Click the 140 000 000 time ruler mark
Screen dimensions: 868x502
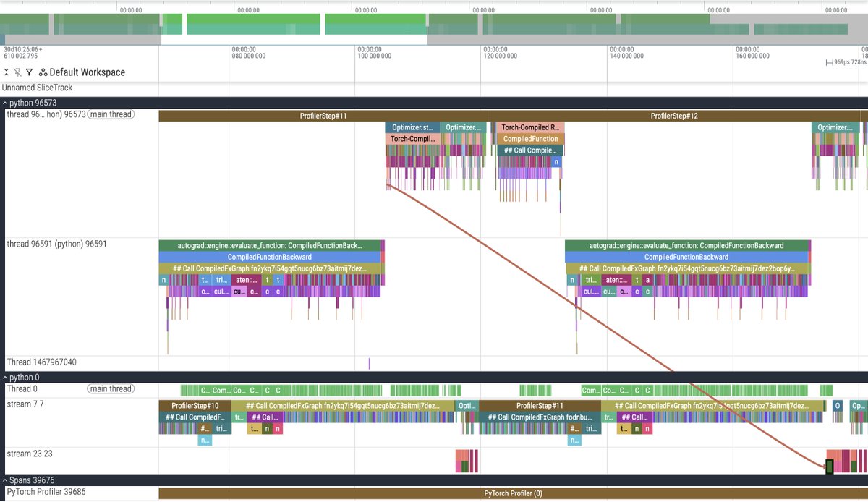tap(627, 55)
